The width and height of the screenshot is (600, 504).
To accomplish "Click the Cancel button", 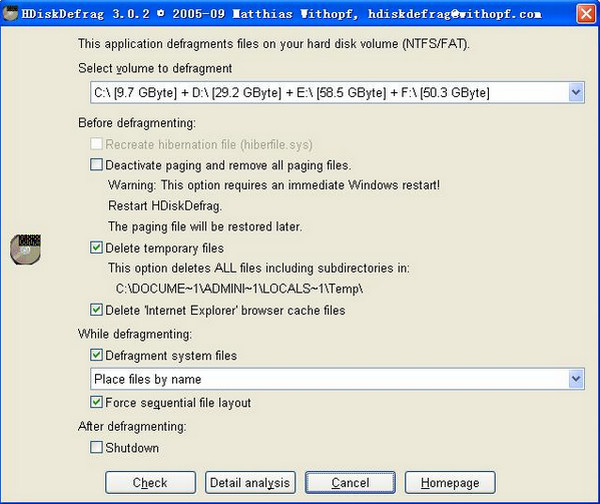I will pyautogui.click(x=350, y=483).
